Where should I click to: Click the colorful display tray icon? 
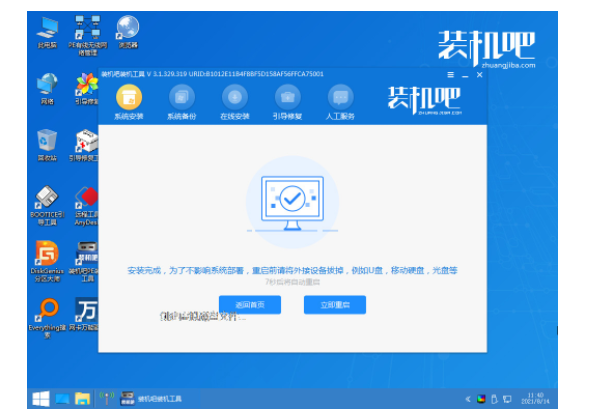coord(481,399)
